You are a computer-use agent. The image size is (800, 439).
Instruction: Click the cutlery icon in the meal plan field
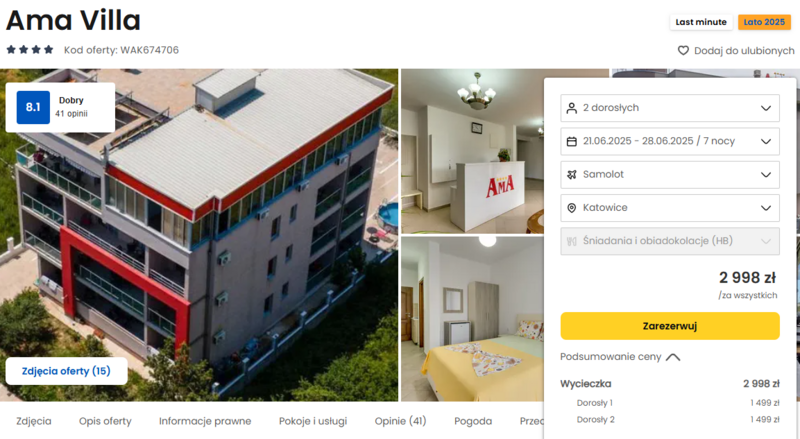pos(571,241)
